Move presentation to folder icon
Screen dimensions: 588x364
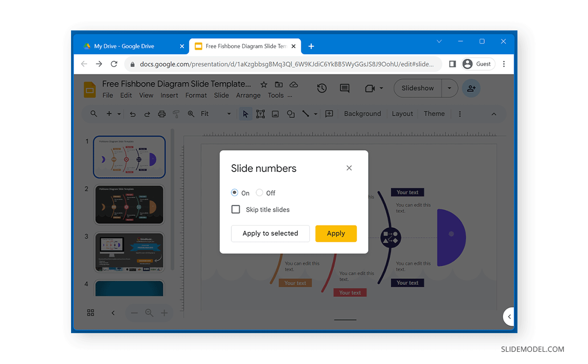(279, 84)
